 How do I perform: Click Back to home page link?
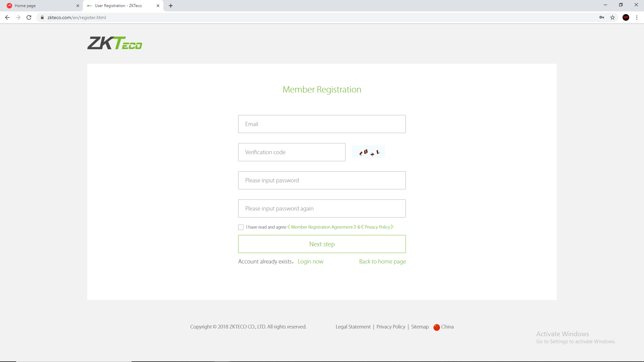382,261
